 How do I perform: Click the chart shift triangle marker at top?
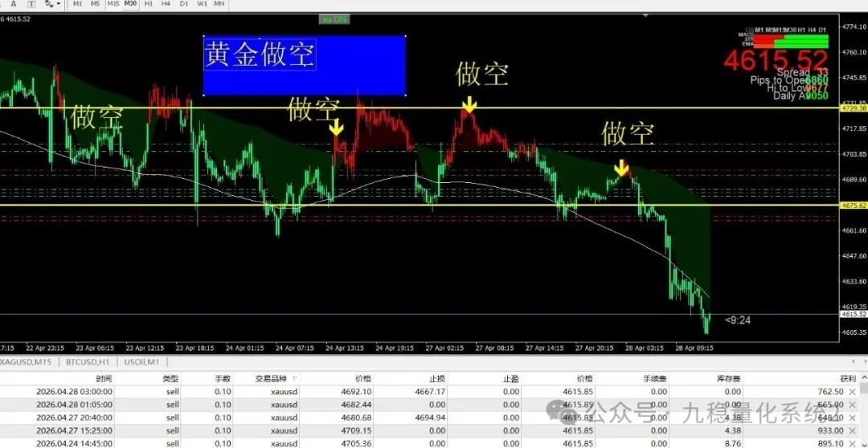[x=645, y=15]
